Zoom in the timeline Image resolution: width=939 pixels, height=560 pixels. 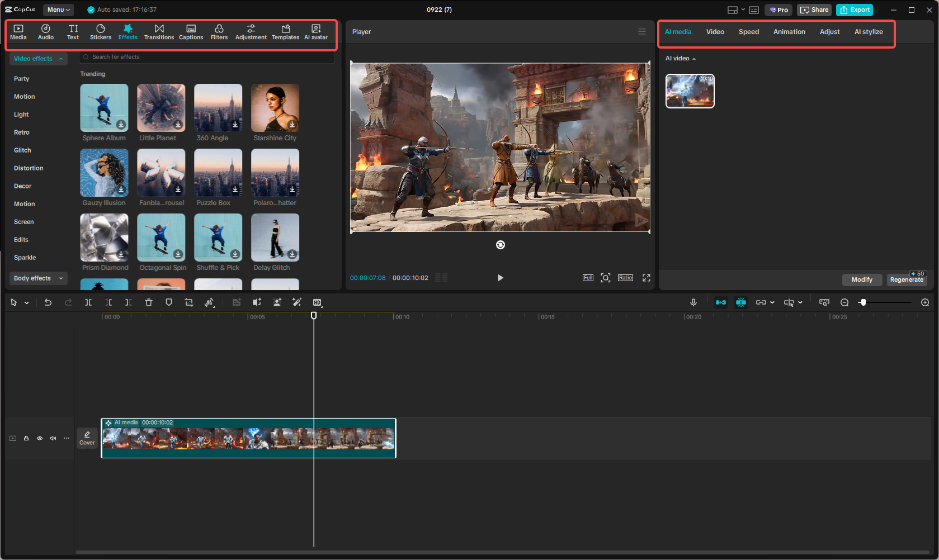(925, 302)
